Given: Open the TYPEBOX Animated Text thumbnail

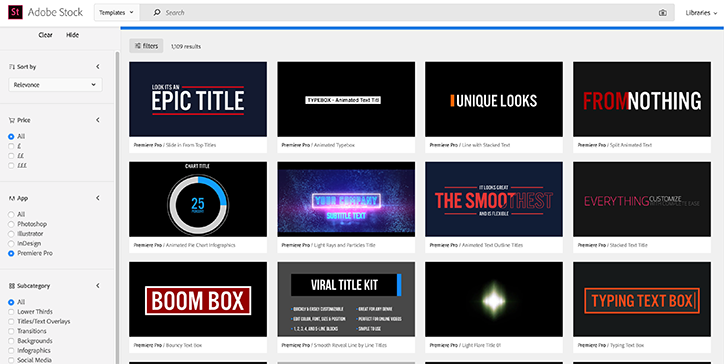Looking at the screenshot, I should pyautogui.click(x=346, y=99).
